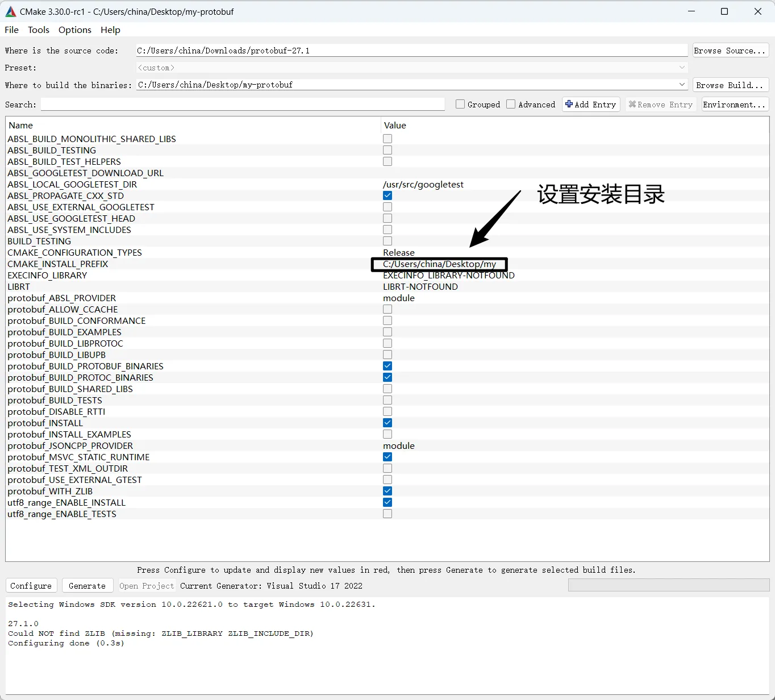
Task: Uncheck protobuf_BUILD_PROTOC_BINARIES checkbox
Action: pyautogui.click(x=388, y=377)
